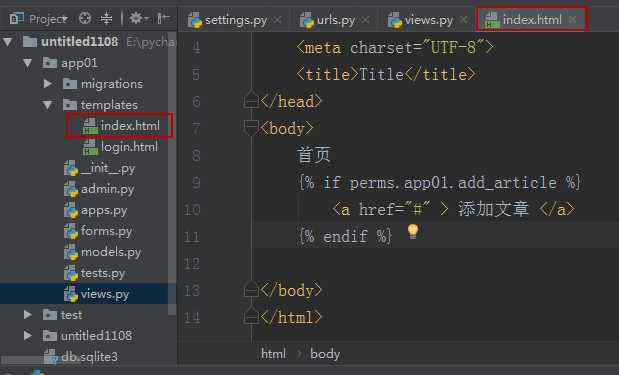Hide the Project tool window

pos(163,18)
